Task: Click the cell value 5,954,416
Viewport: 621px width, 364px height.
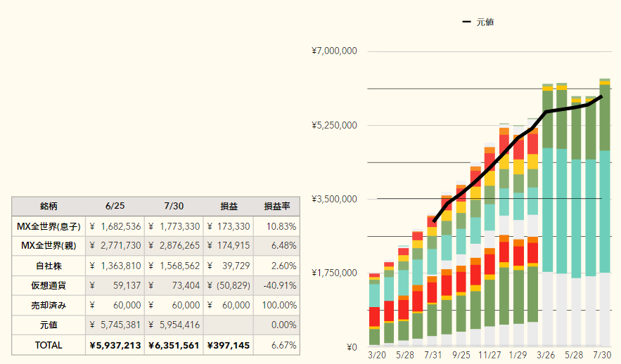Action: 174,325
